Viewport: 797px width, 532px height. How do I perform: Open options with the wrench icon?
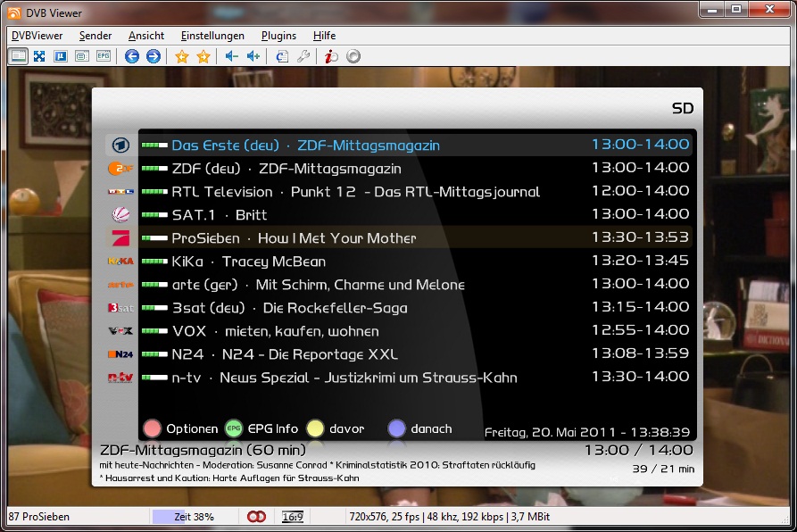click(x=303, y=56)
